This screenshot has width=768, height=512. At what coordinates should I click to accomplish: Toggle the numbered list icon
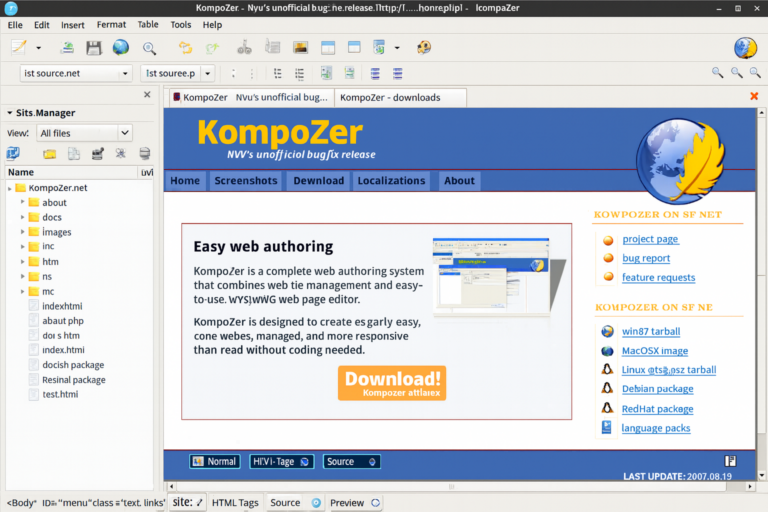(x=278, y=73)
